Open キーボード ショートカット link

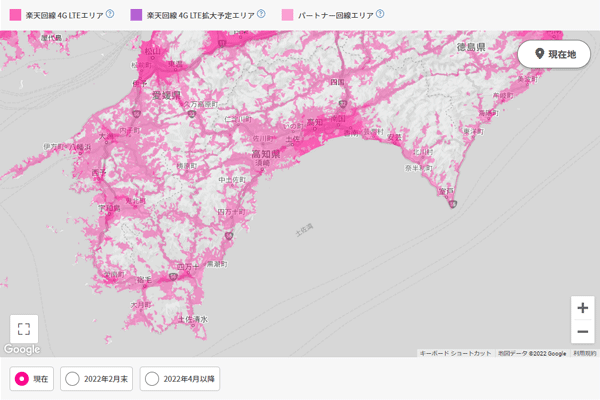(x=455, y=353)
